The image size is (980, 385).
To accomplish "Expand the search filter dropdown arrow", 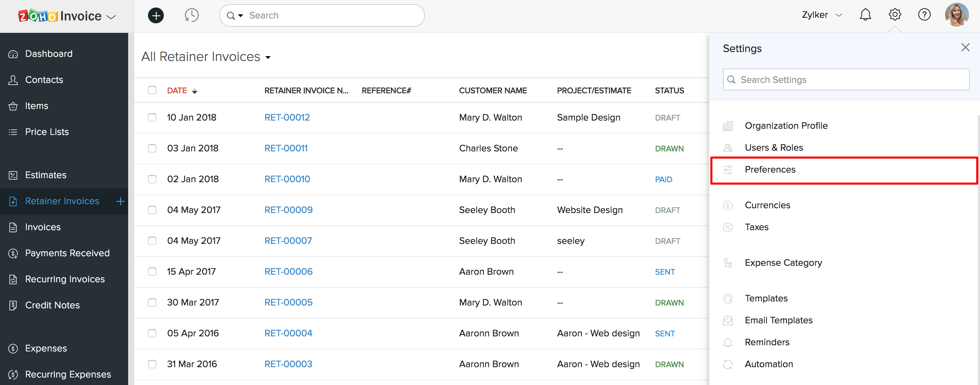I will pos(241,16).
